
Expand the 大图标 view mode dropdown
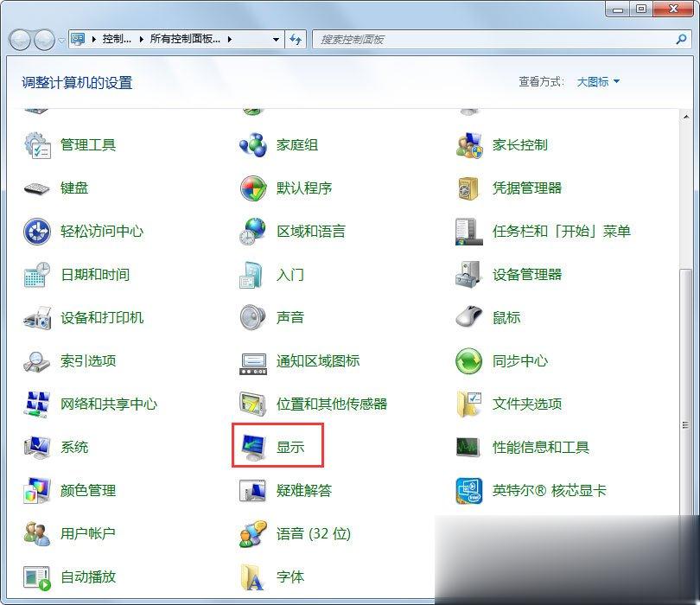[x=598, y=82]
